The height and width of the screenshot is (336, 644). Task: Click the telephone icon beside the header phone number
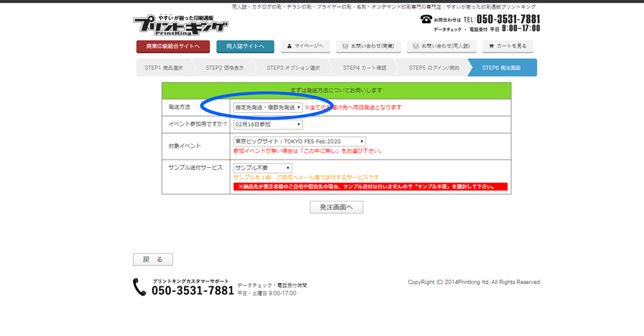(426, 20)
